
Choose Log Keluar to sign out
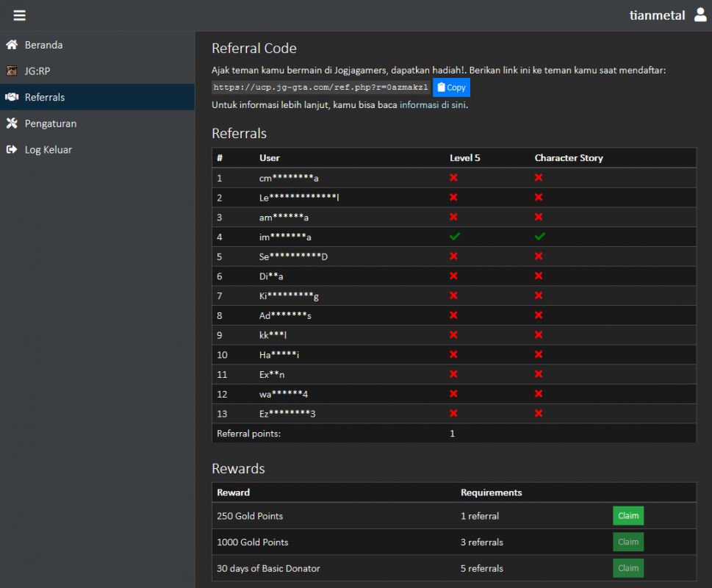[x=97, y=149]
